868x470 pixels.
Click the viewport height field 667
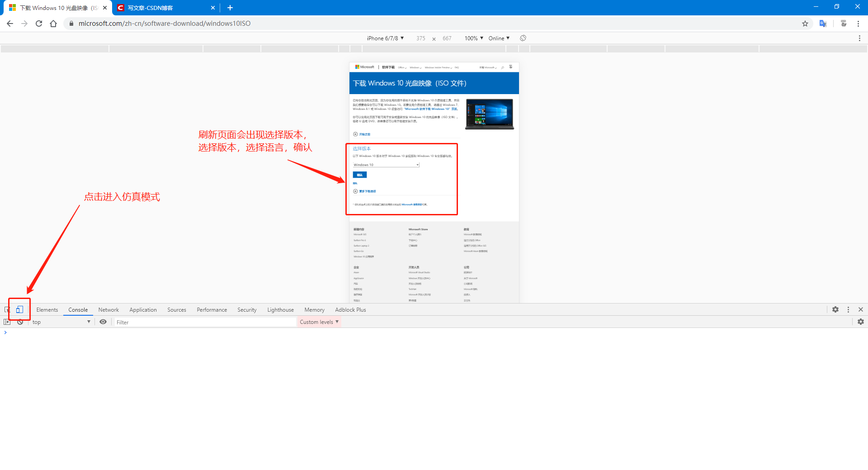click(447, 38)
